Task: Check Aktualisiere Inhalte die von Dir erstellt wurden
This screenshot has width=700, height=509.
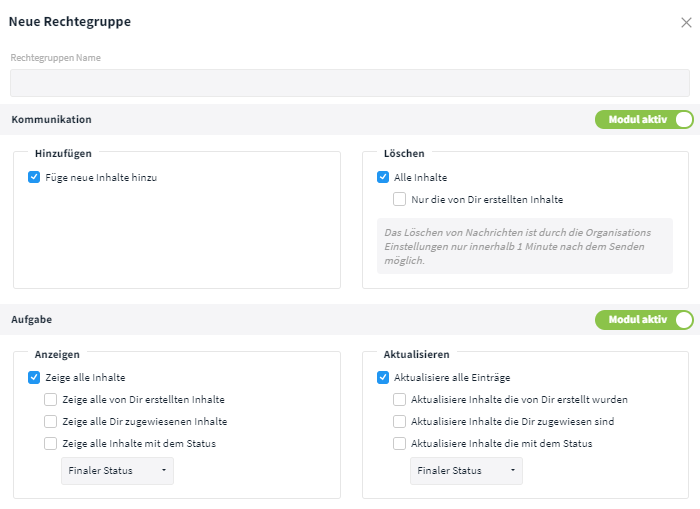Action: (399, 399)
